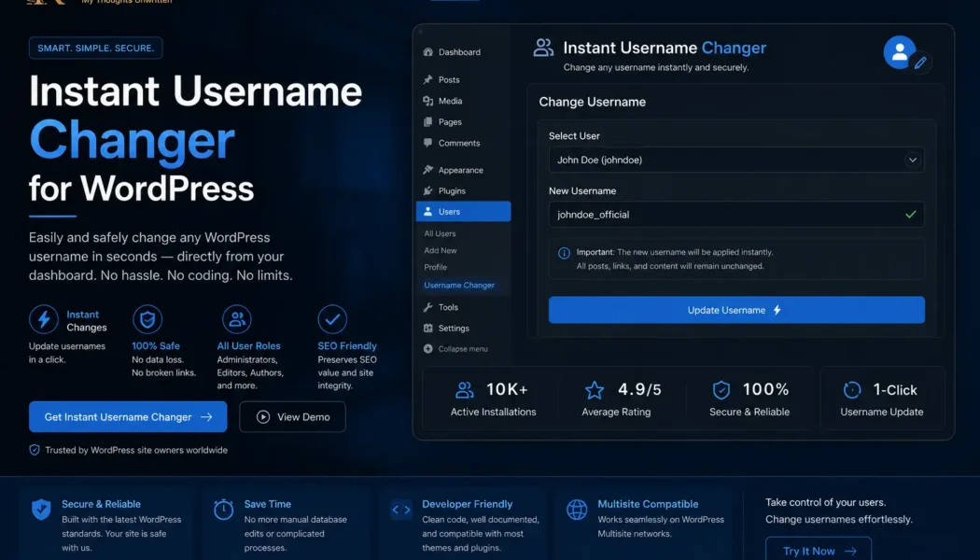This screenshot has height=560, width=980.
Task: Click the Appearance paintbrush icon
Action: [x=427, y=170]
